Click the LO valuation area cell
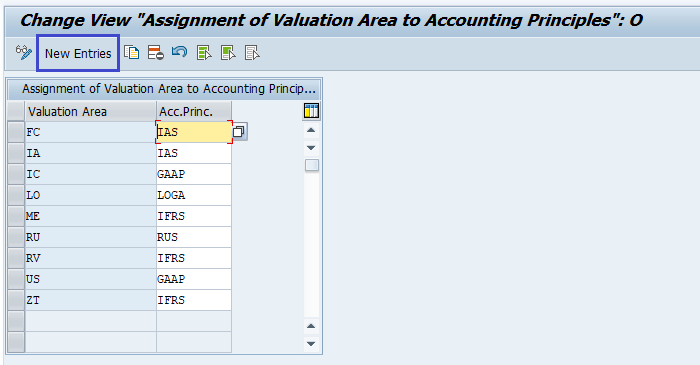This screenshot has height=365, width=700. coord(91,195)
